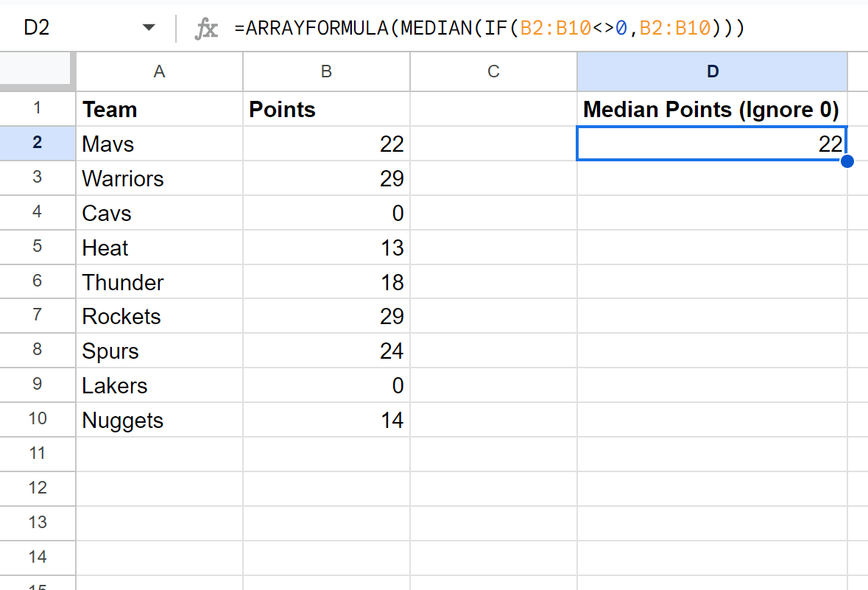Click Rockets points value 29

[x=326, y=316]
